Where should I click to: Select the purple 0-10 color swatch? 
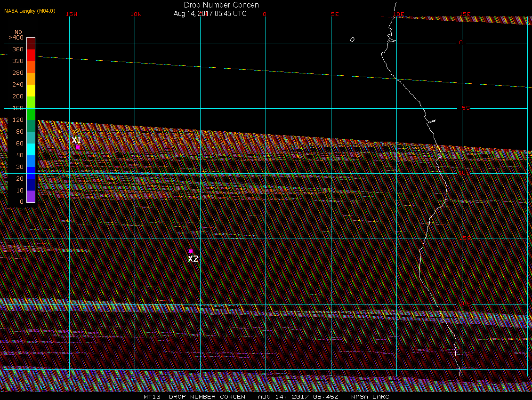[31, 196]
